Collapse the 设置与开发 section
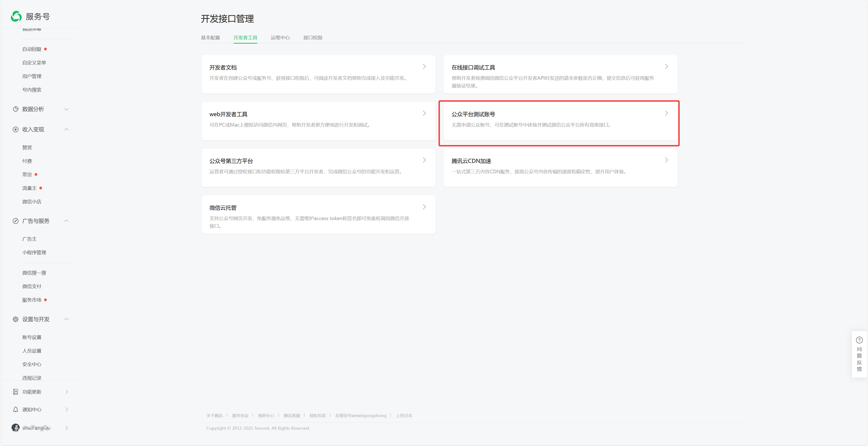 click(66, 319)
